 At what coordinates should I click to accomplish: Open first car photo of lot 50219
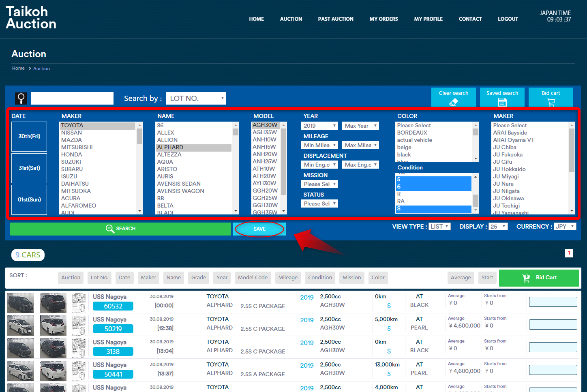pyautogui.click(x=21, y=325)
